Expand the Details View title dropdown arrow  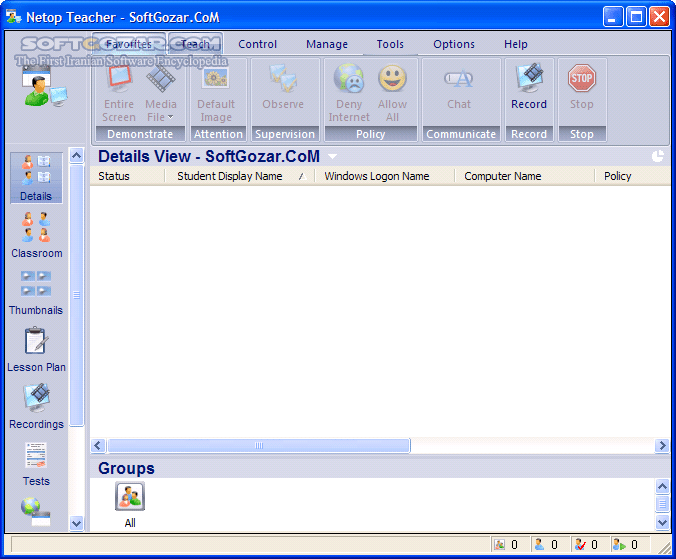pyautogui.click(x=332, y=156)
